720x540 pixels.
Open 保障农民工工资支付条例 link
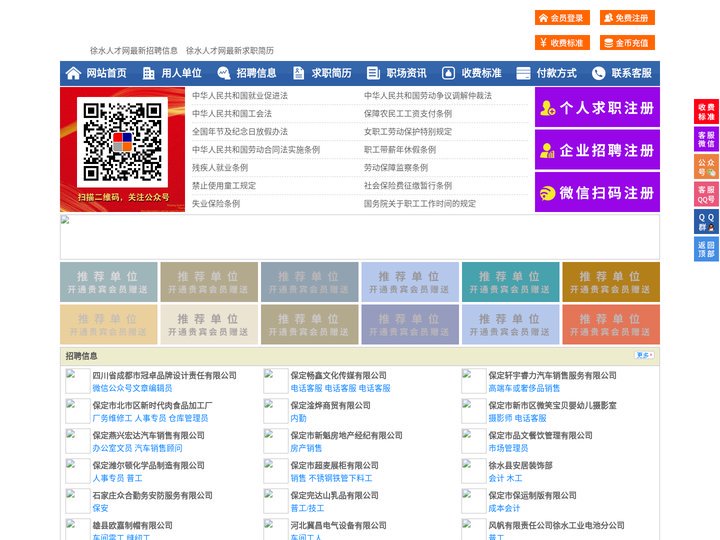[408, 113]
